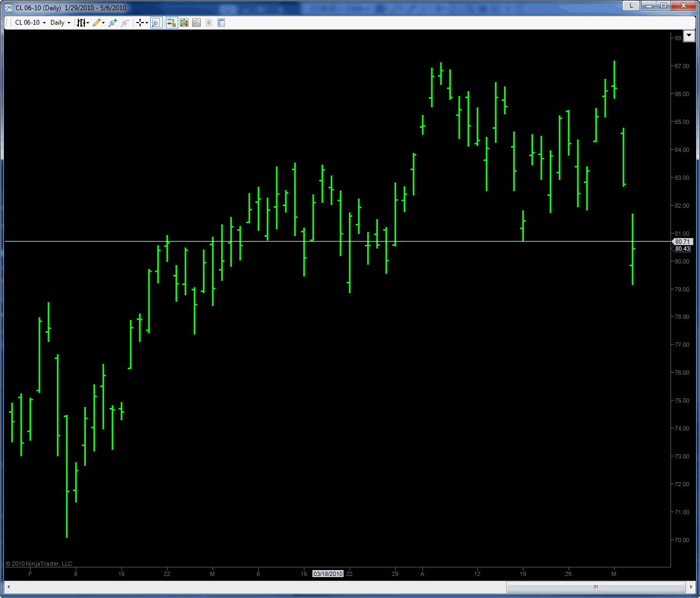Click the 12 date label on time axis
The height and width of the screenshot is (598, 700).
point(477,574)
